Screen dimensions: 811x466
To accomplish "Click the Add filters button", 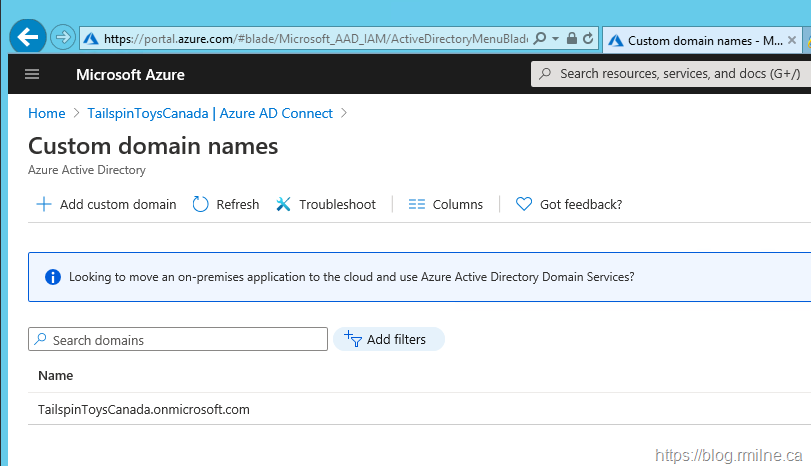I will click(388, 340).
